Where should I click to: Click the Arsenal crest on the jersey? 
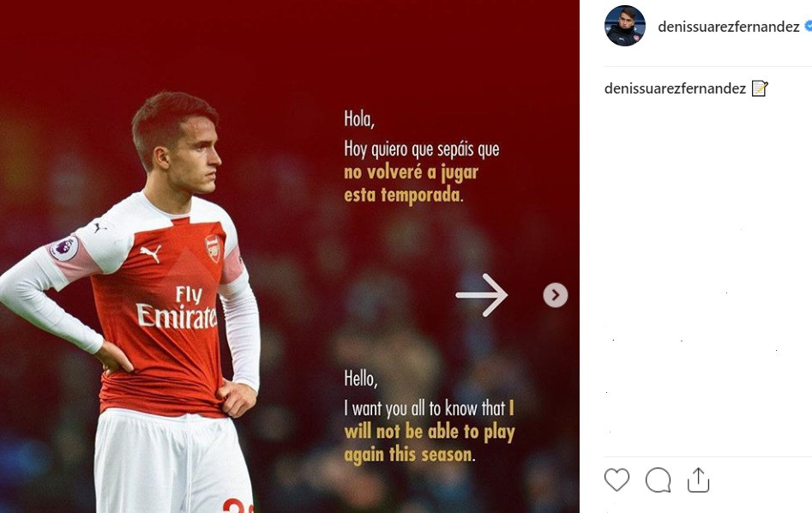213,247
